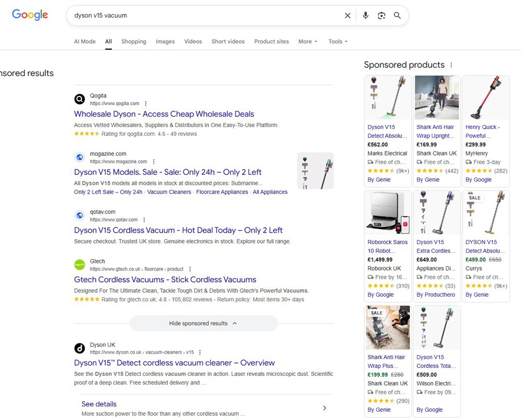Click By Google under Wilson Electri listing
521x420 pixels.
click(x=430, y=410)
